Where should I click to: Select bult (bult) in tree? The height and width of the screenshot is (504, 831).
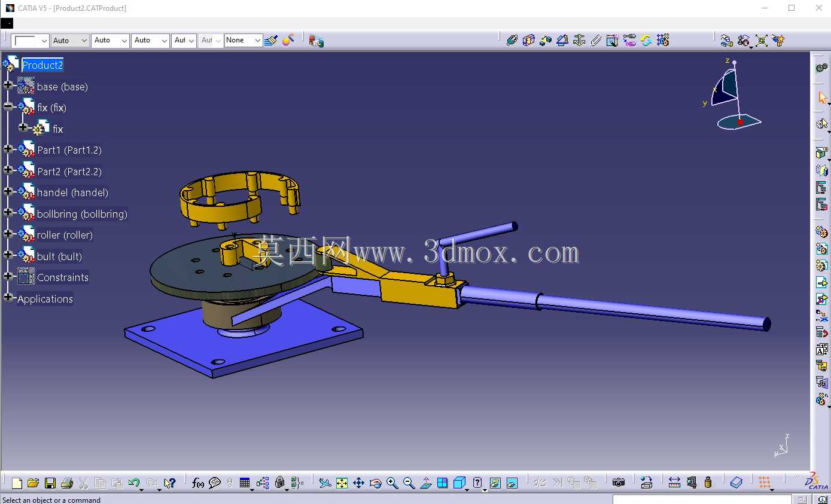[59, 256]
